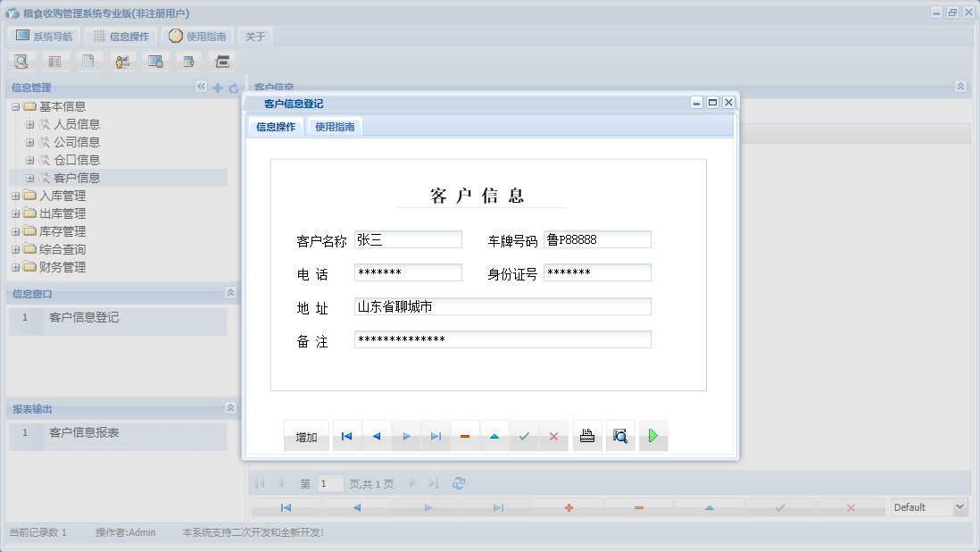980x552 pixels.
Task: Navigate to the first record
Action: click(x=346, y=435)
